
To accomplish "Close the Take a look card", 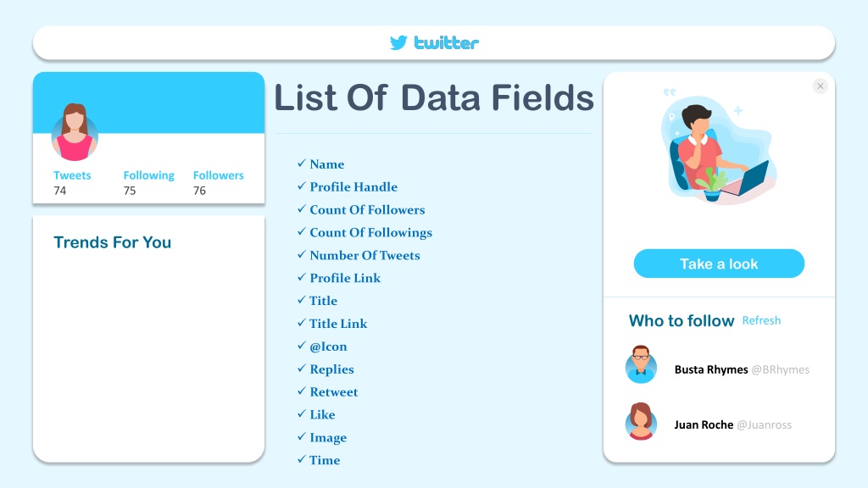I will 821,86.
